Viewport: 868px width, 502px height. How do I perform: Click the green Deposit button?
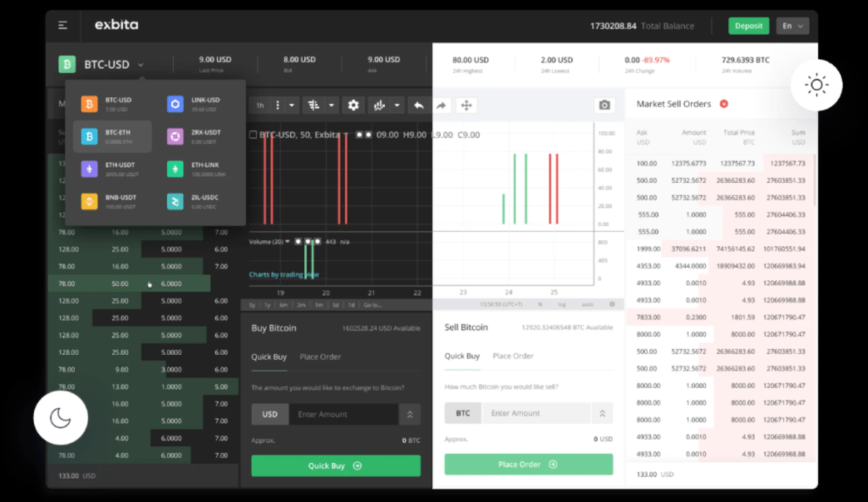[x=748, y=26]
